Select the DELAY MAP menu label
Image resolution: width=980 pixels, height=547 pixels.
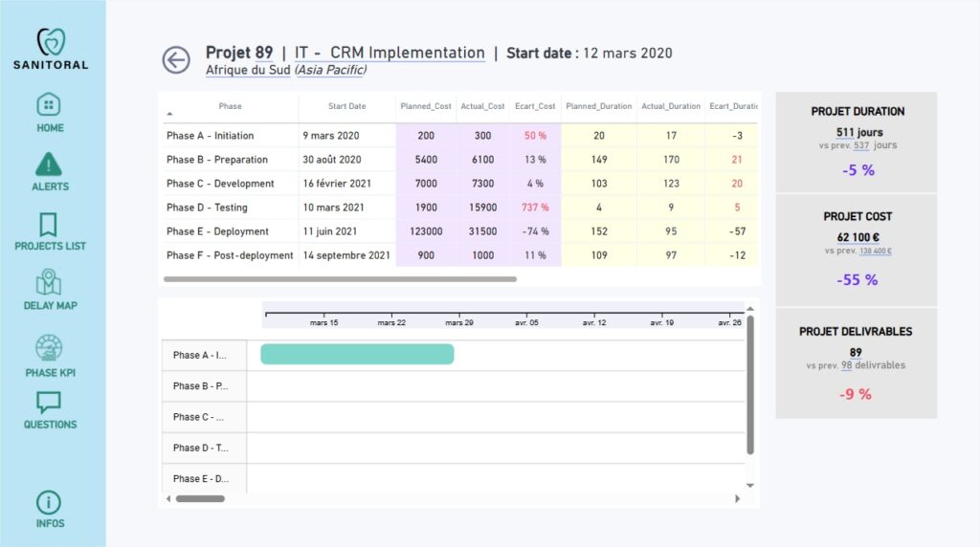50,305
